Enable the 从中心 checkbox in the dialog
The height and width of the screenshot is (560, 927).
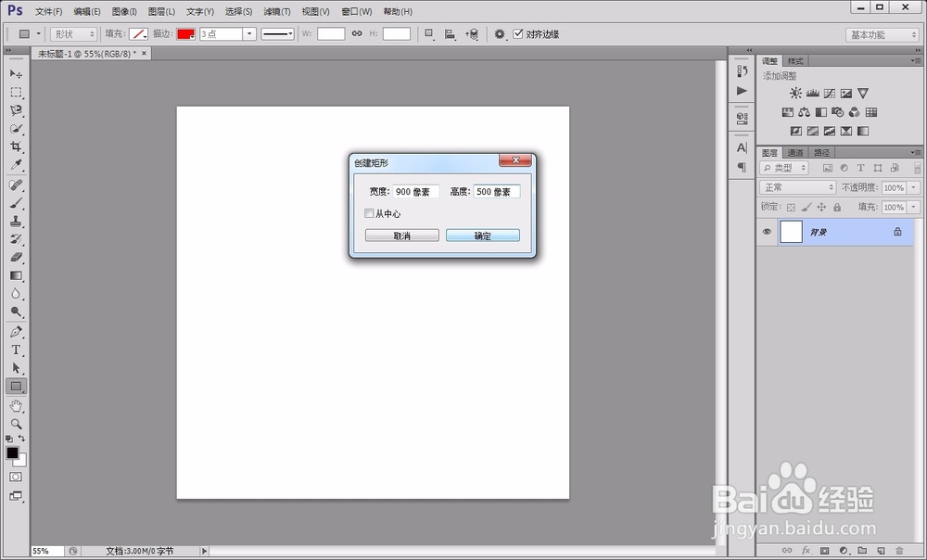click(369, 213)
